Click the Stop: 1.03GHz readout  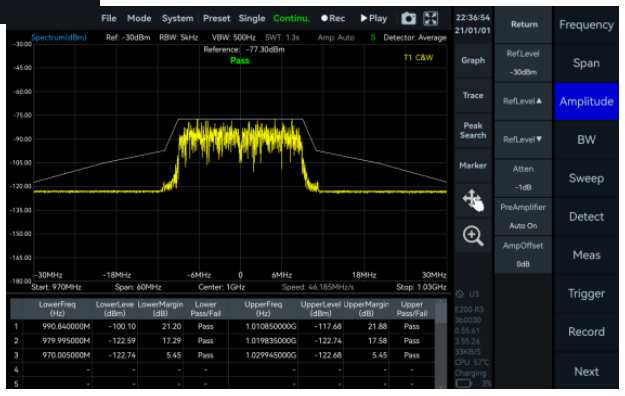click(421, 287)
